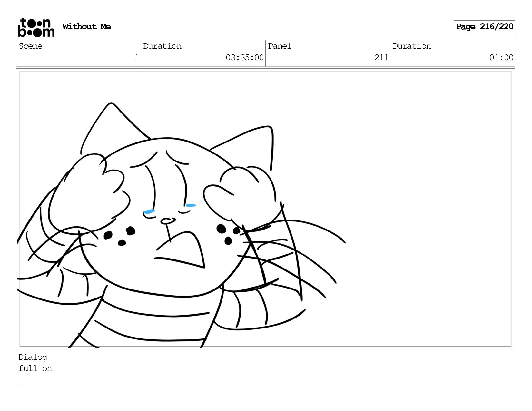The image size is (532, 411).
Task: Click panel duration value 01:00
Action: click(x=501, y=58)
